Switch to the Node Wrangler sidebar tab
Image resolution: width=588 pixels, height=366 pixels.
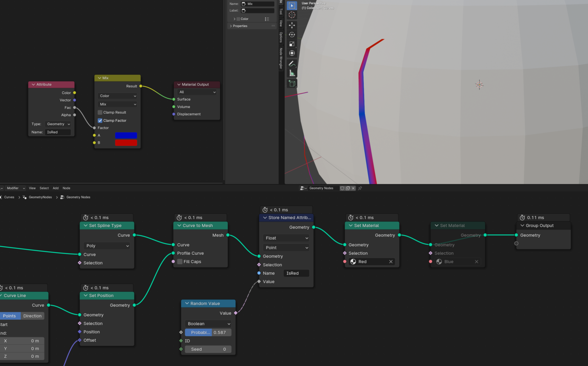[x=281, y=58]
